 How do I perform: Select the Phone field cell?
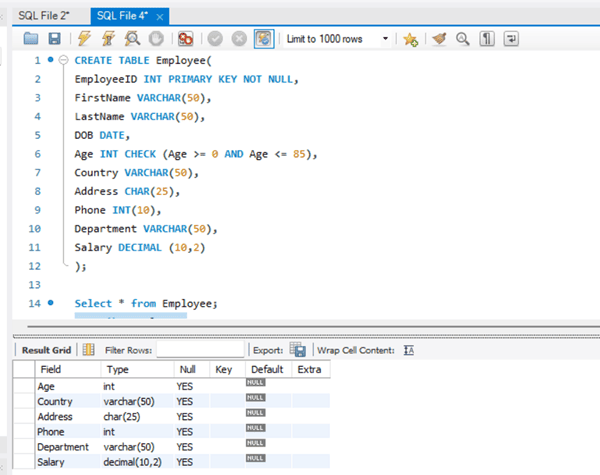click(x=68, y=431)
